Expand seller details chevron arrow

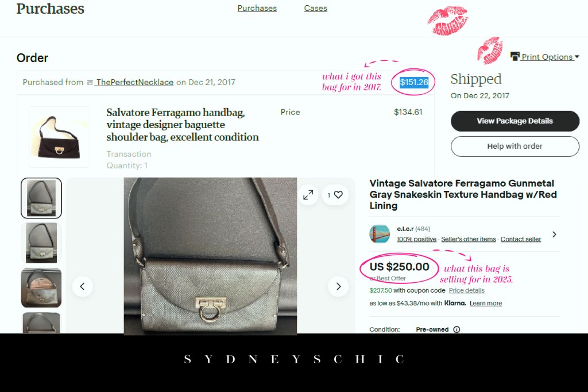554,235
